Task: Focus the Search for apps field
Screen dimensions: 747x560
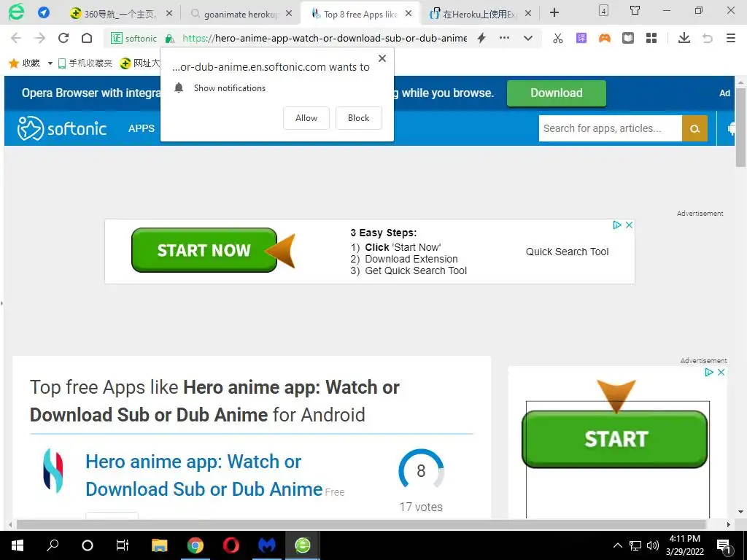Action: [x=611, y=128]
